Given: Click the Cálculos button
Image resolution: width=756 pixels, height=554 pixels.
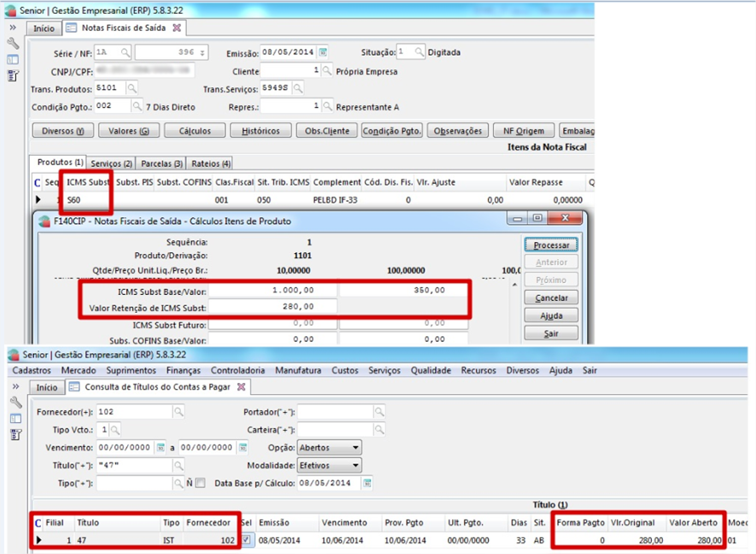Looking at the screenshot, I should (x=195, y=131).
